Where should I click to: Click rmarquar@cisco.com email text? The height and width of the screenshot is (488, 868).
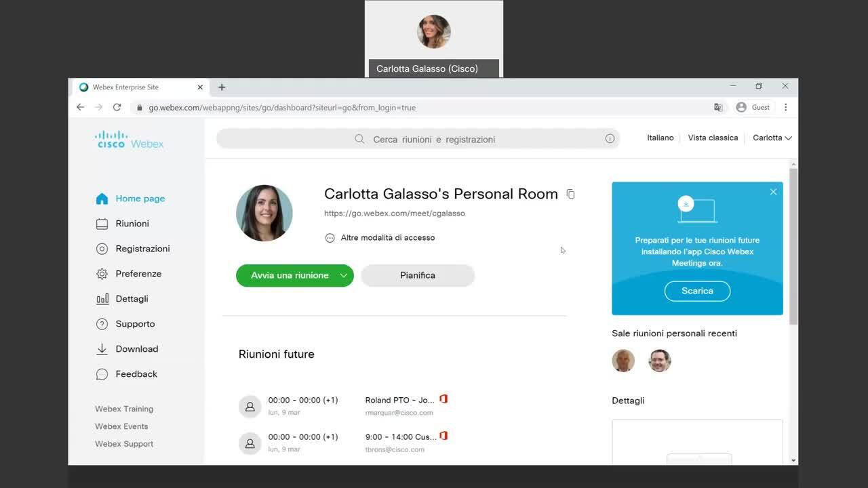(x=399, y=413)
